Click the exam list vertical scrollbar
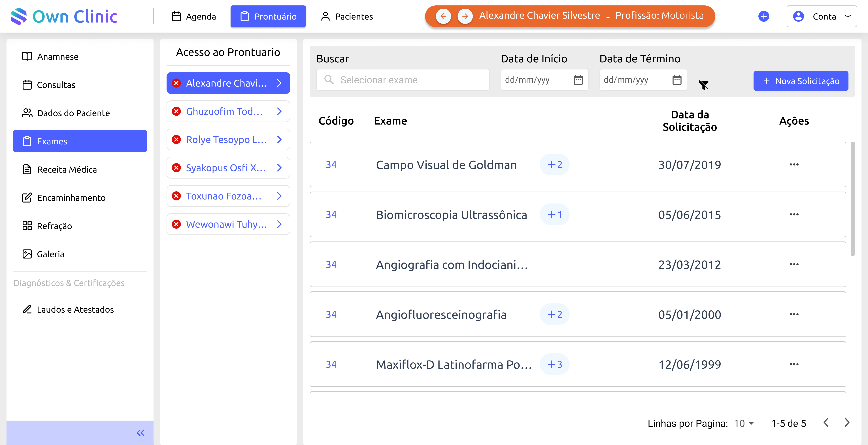The width and height of the screenshot is (868, 445). coord(852,199)
